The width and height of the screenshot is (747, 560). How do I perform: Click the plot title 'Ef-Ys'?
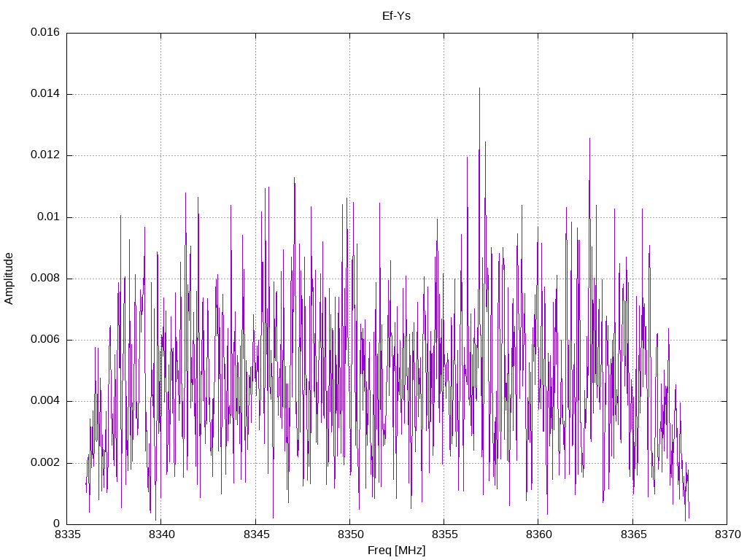[396, 16]
